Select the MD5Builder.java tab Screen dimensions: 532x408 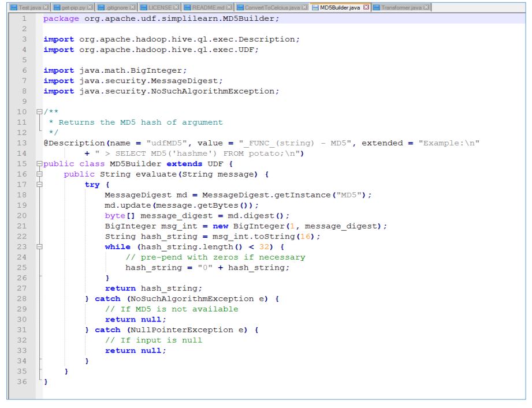(x=340, y=7)
